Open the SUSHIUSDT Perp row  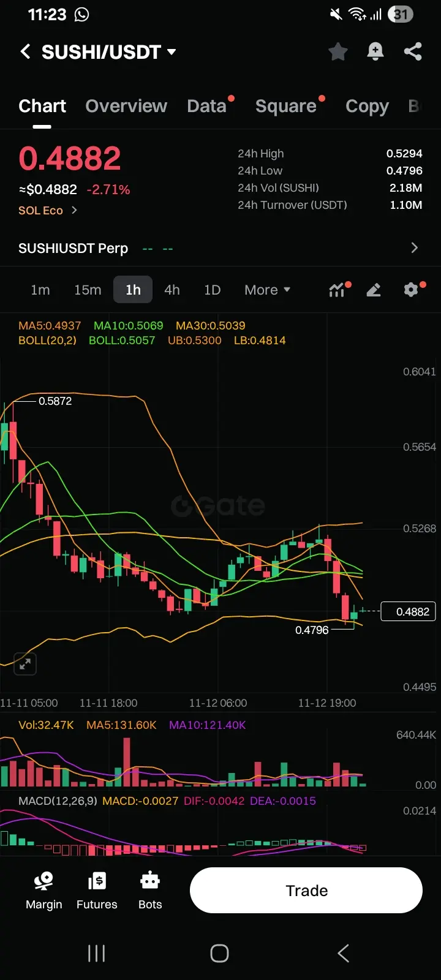click(x=220, y=248)
